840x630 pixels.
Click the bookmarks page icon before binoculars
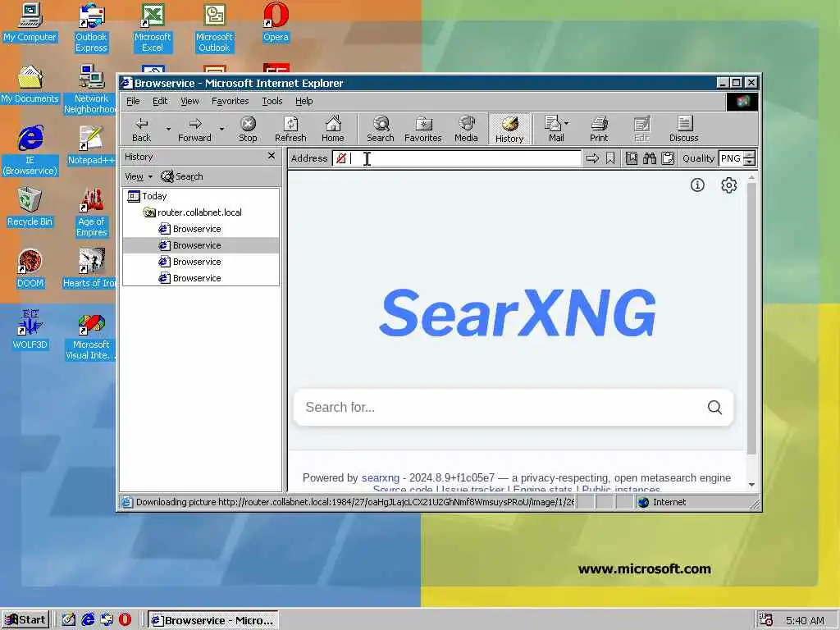632,158
